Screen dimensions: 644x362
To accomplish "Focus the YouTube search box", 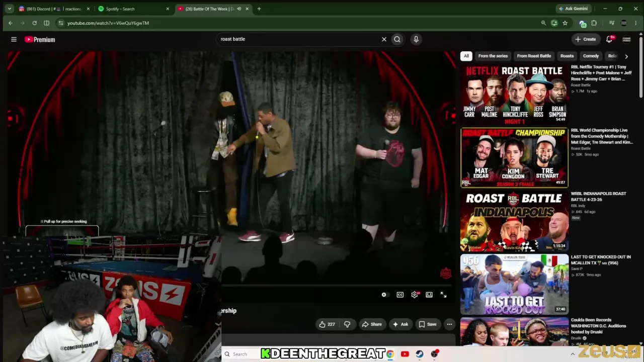I will tap(299, 39).
